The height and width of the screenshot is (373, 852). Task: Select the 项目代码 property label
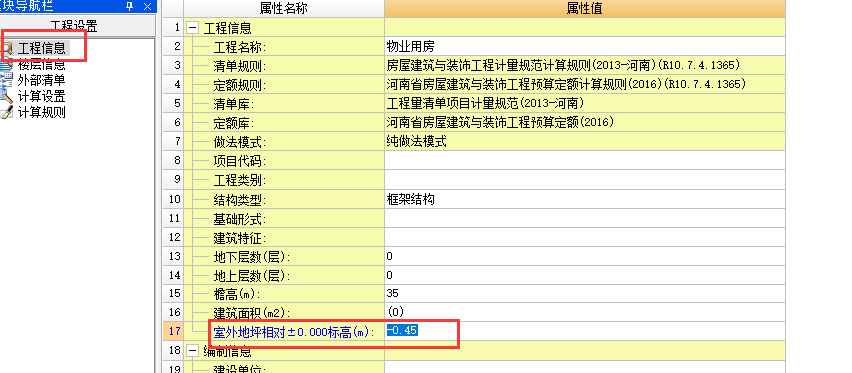(x=240, y=161)
